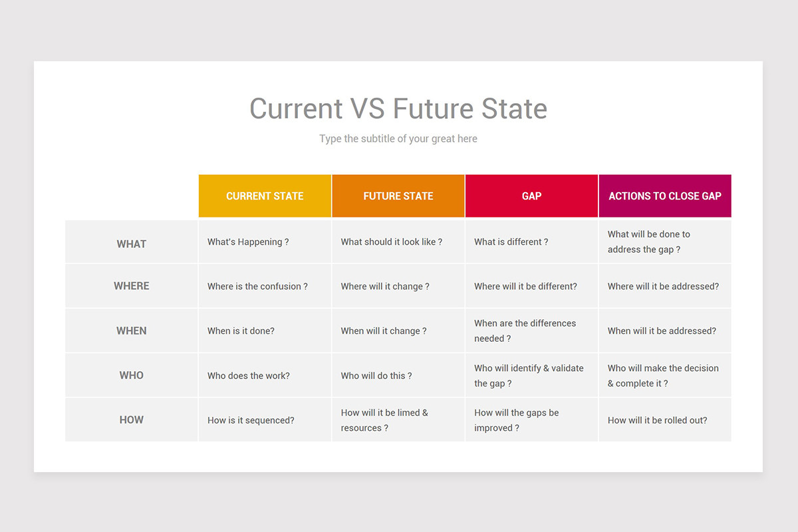Select the 'Where is the confusion ?' cell
Screen dimensions: 798x532
257,287
